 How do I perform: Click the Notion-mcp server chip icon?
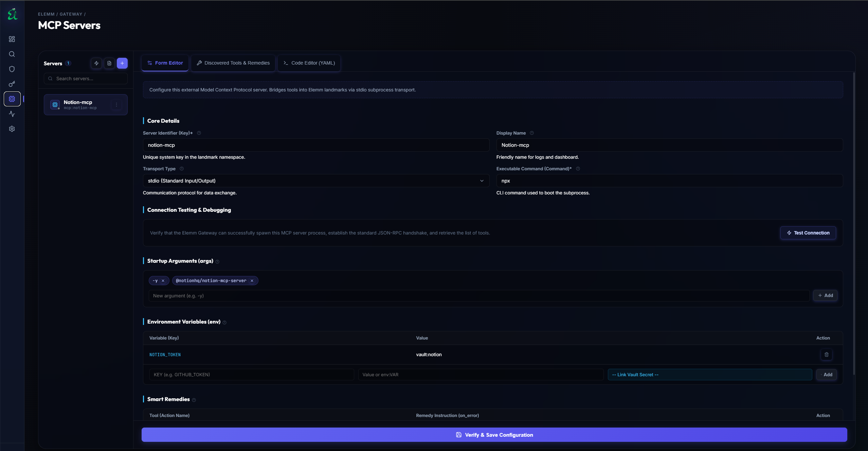click(55, 105)
